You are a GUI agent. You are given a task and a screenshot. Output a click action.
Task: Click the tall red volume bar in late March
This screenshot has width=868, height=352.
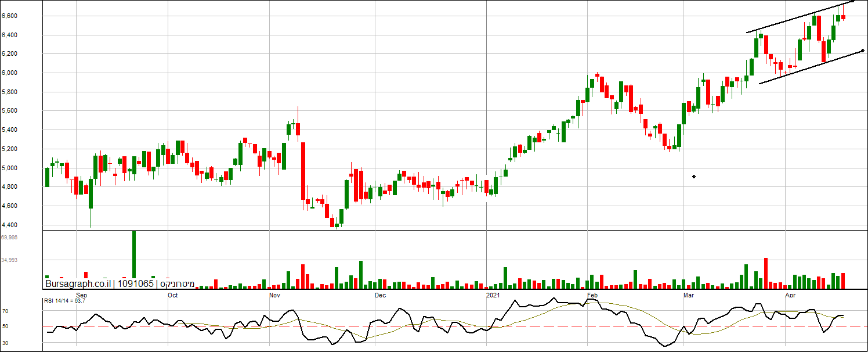click(x=766, y=273)
